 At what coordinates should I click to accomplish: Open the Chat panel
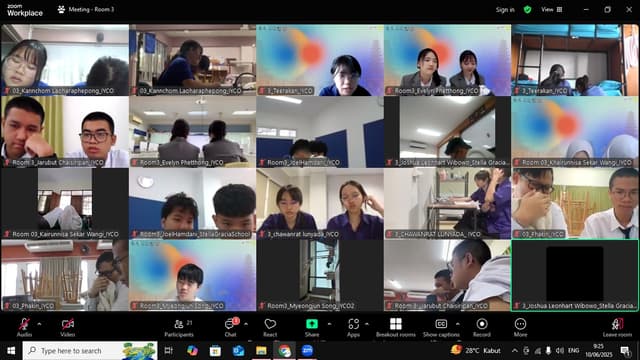click(231, 327)
